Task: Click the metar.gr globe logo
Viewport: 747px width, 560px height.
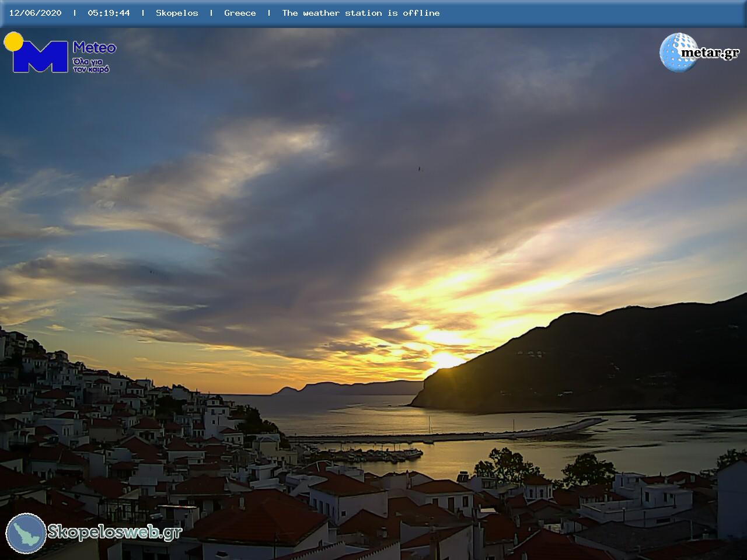Action: coord(679,52)
